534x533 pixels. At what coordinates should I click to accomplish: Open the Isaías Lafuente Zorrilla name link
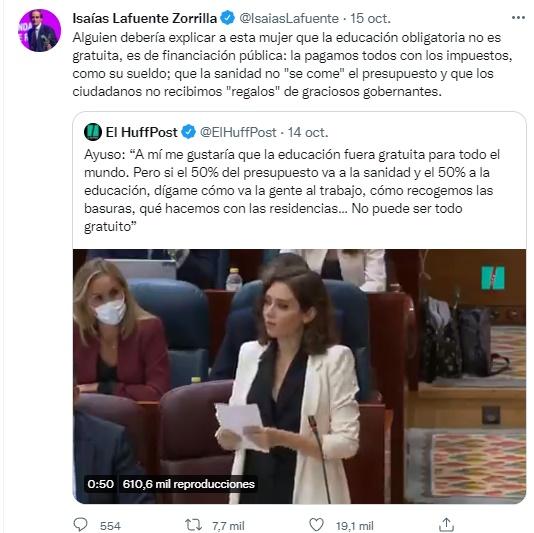[x=144, y=18]
